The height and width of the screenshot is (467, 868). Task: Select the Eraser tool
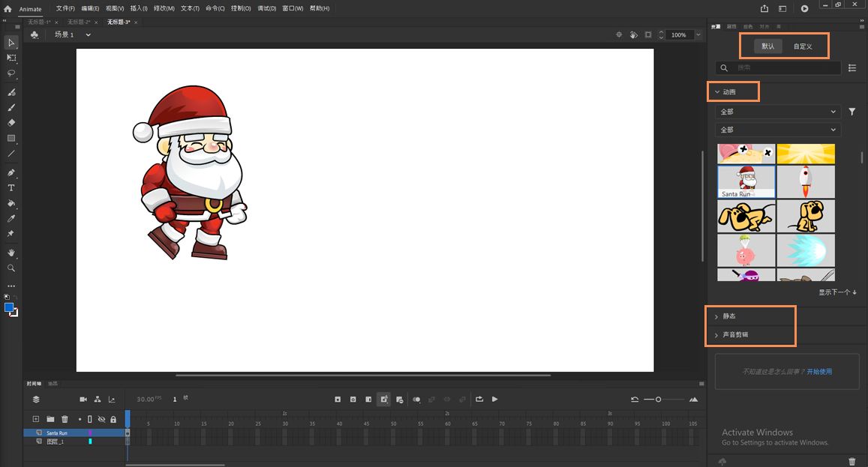click(11, 123)
